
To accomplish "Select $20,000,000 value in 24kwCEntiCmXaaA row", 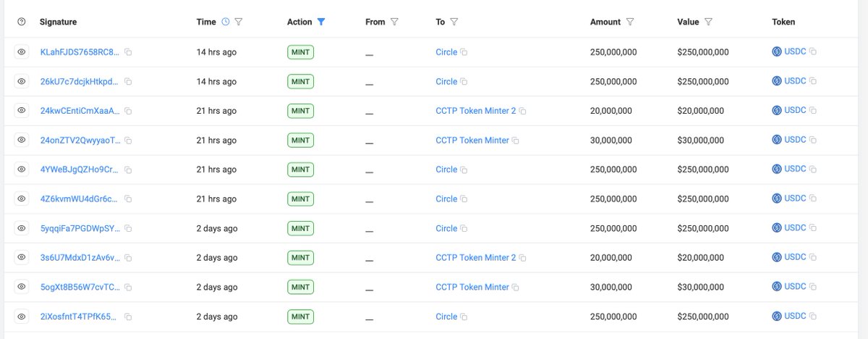I will [700, 111].
